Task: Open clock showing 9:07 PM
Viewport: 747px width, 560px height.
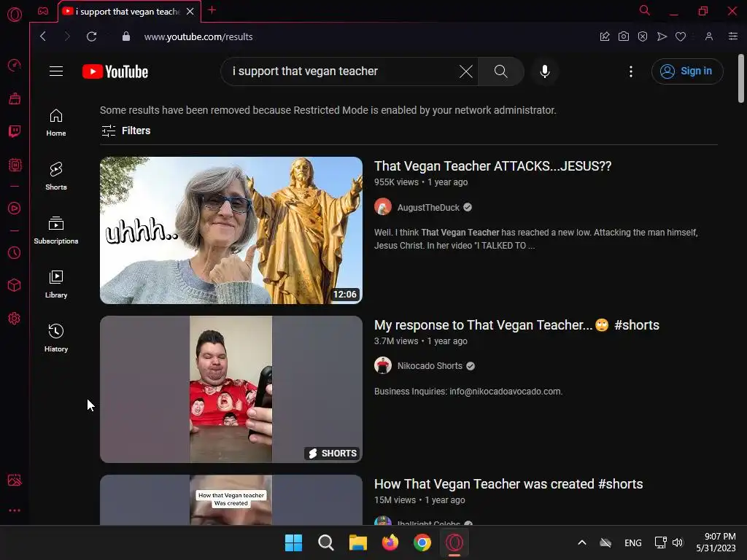Action: click(x=716, y=542)
